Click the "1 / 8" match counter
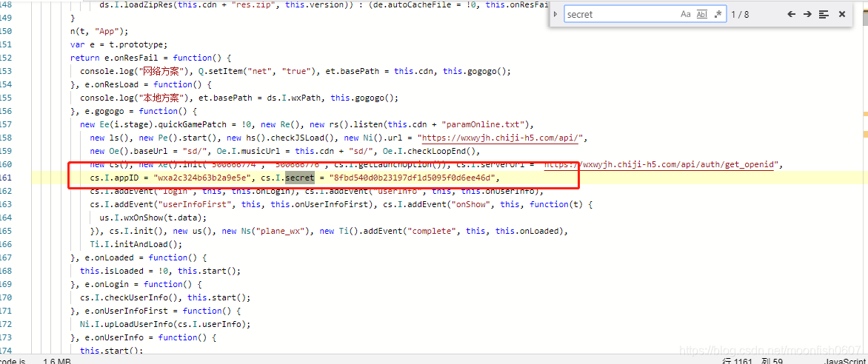This screenshot has width=868, height=364. point(740,14)
